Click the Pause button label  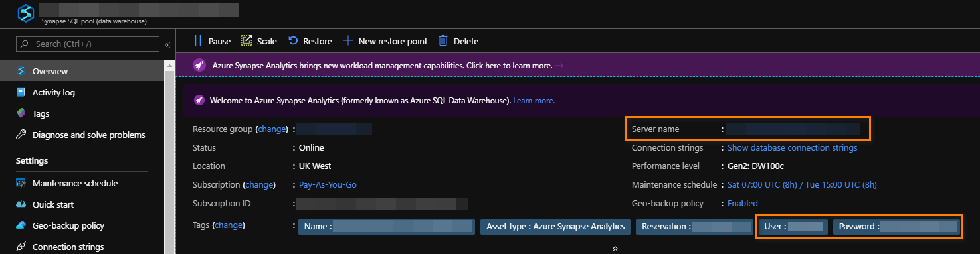(x=219, y=41)
